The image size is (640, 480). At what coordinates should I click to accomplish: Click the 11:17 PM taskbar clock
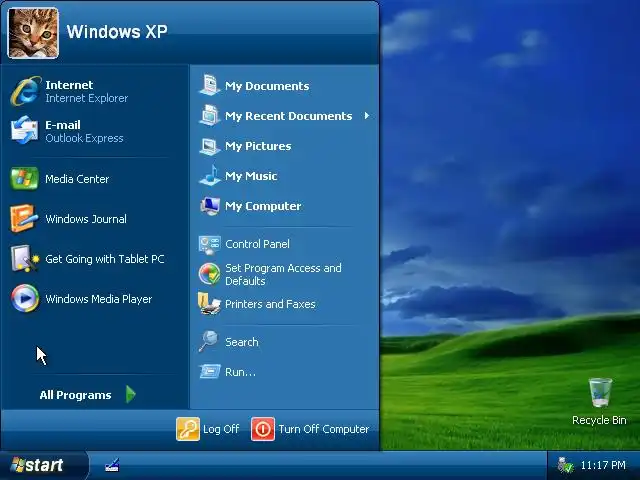click(x=603, y=465)
